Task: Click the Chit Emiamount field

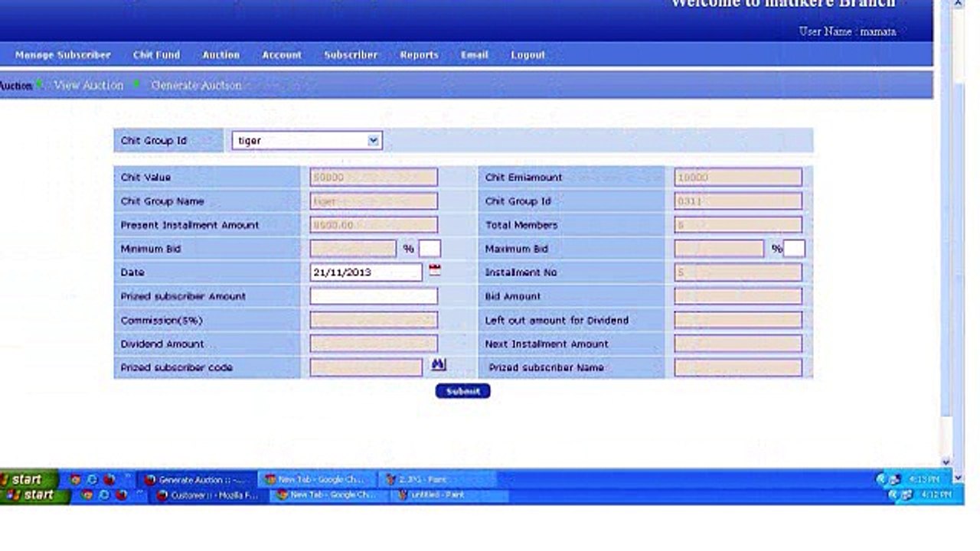Action: click(738, 178)
